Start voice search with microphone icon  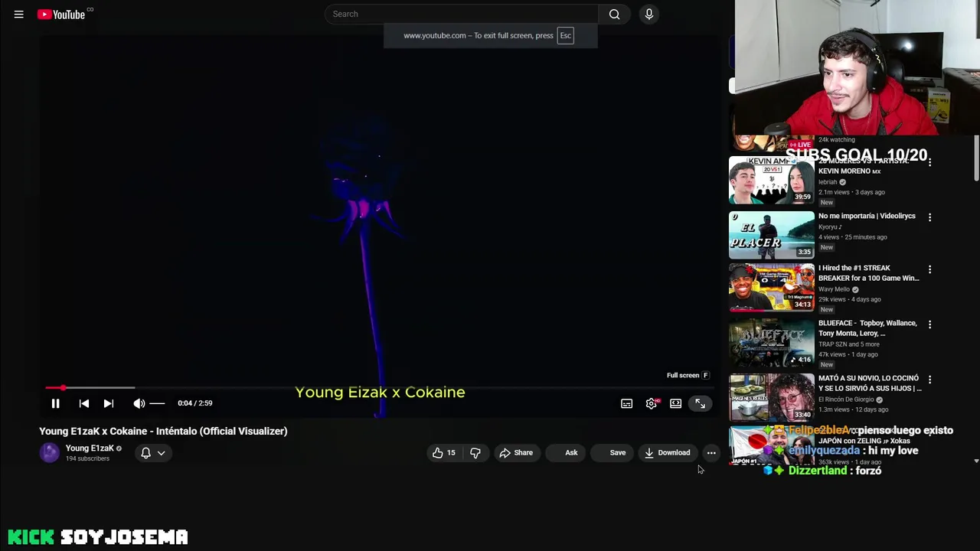(x=648, y=14)
